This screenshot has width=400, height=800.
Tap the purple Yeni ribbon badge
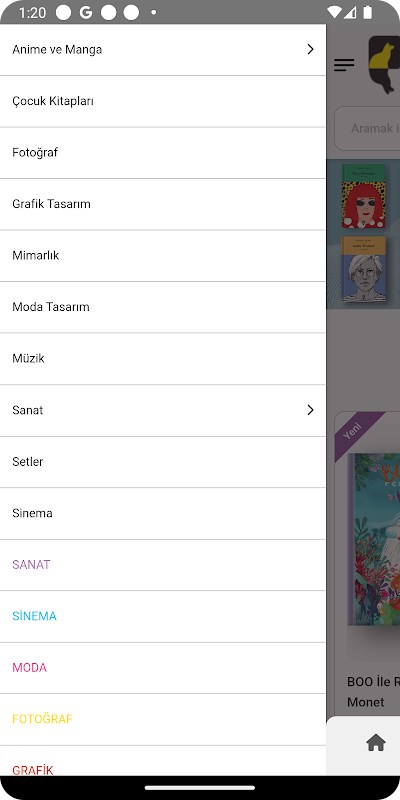(356, 433)
